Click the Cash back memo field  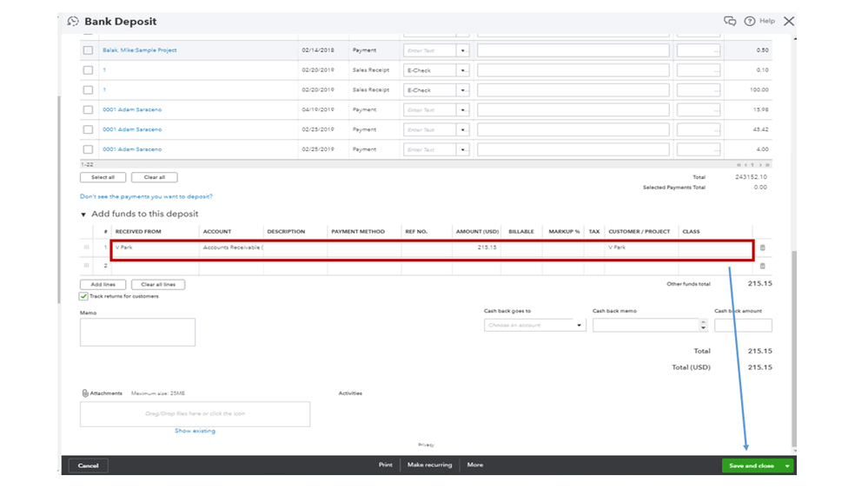[x=646, y=326]
